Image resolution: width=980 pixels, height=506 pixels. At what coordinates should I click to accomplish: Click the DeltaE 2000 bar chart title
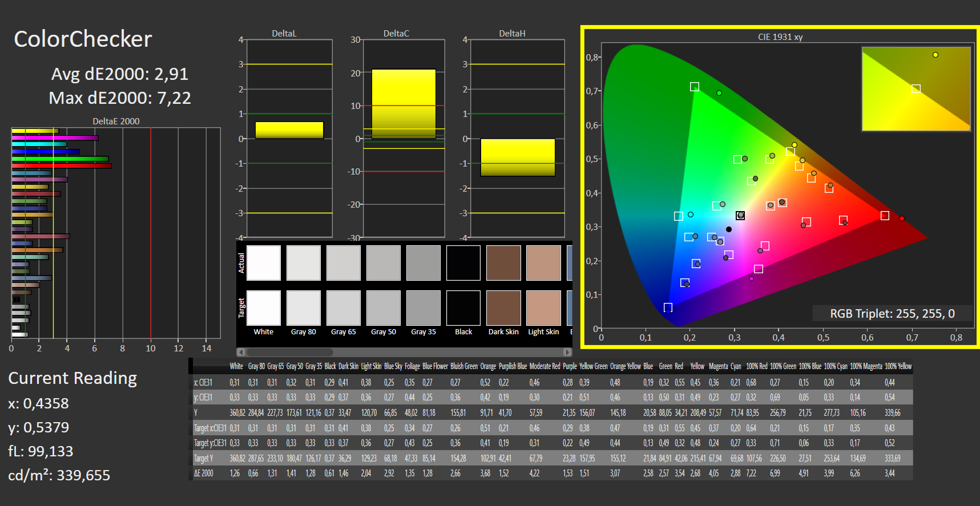click(116, 121)
